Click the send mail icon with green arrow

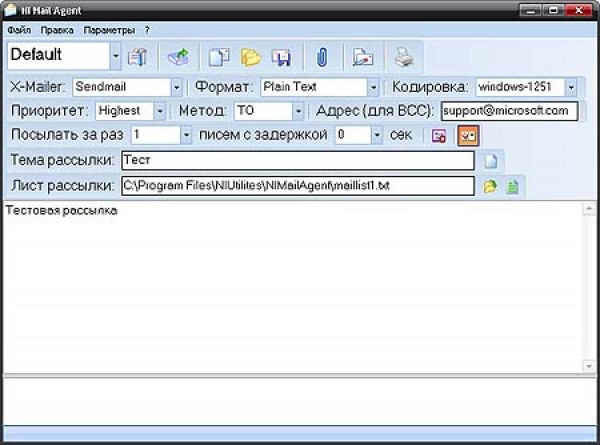(178, 57)
